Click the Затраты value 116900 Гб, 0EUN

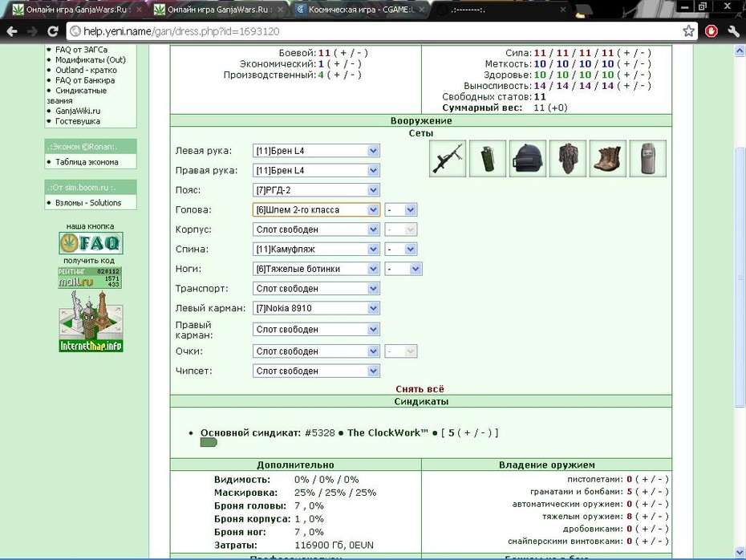click(x=334, y=546)
